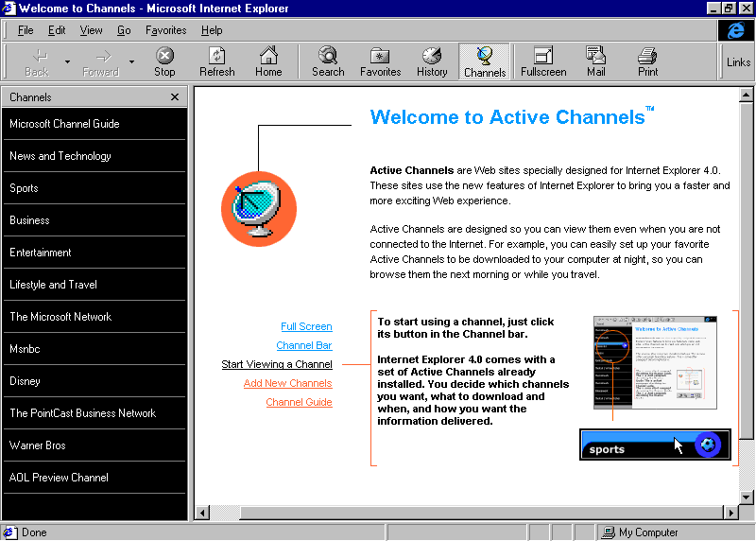Open the Search pane icon
Screen dimensions: 756x541
pos(328,55)
